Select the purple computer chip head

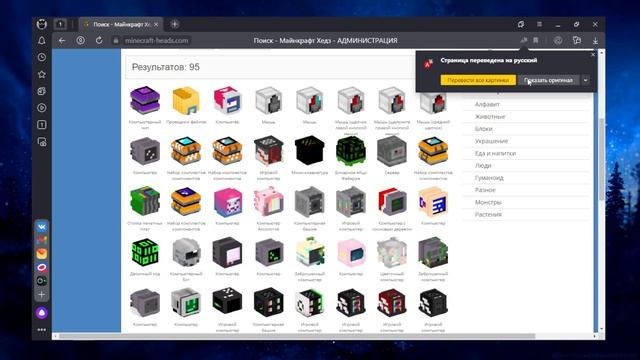coord(145,100)
